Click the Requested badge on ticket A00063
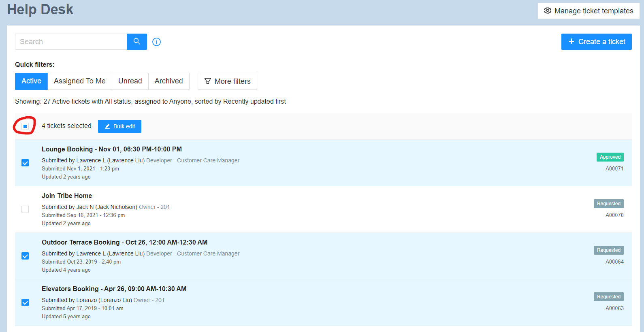Viewport: 644px width, 332px height. pyautogui.click(x=609, y=297)
